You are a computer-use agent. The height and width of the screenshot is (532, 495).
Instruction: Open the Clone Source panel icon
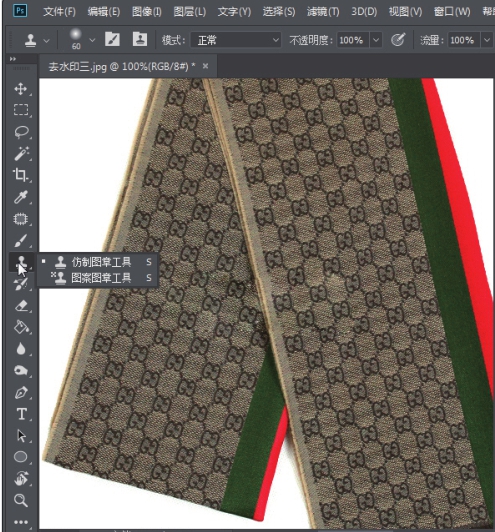click(139, 39)
